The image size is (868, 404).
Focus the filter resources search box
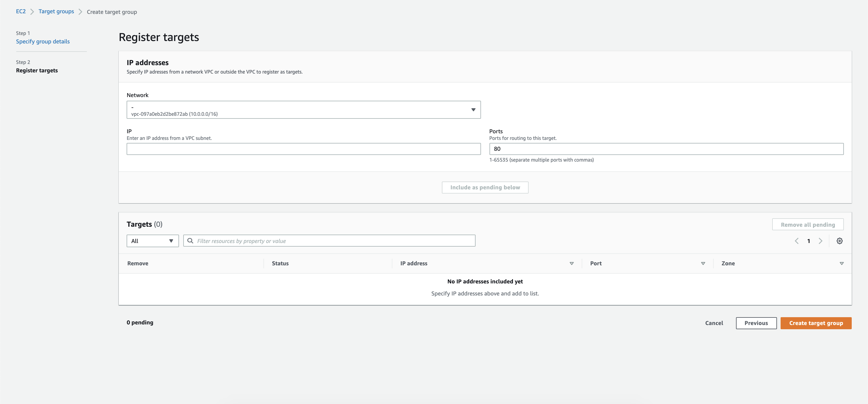(x=334, y=241)
